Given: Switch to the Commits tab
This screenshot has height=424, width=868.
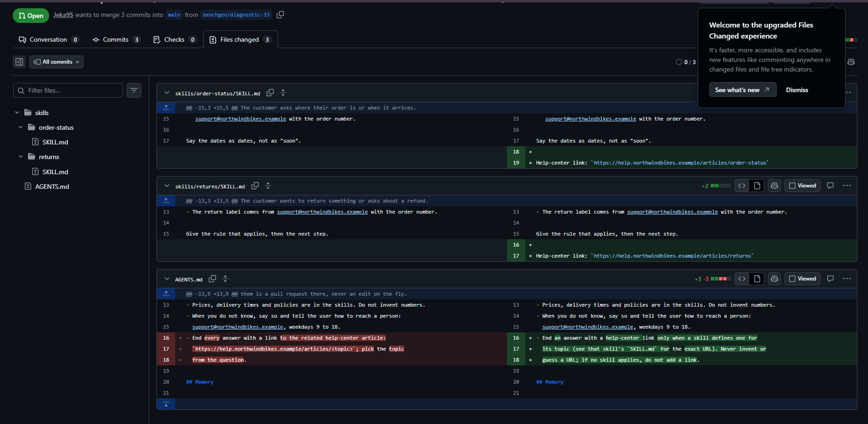Looking at the screenshot, I should [x=116, y=39].
